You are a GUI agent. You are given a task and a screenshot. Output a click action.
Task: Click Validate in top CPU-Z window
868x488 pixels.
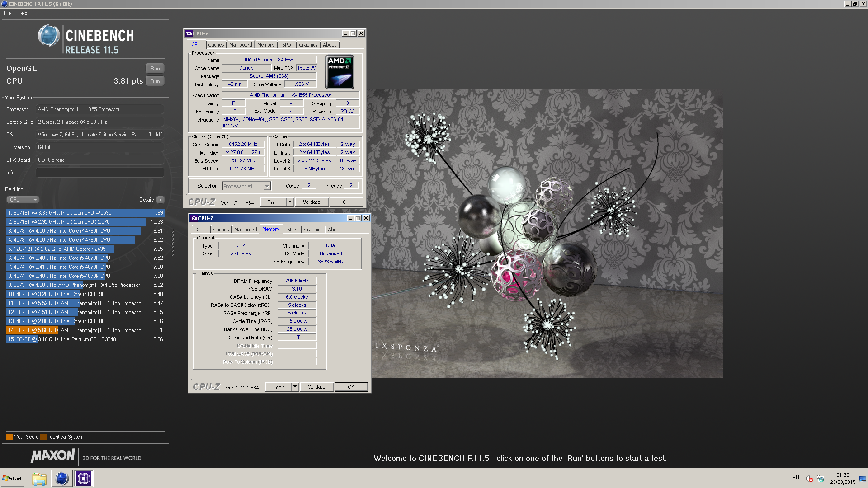(311, 202)
